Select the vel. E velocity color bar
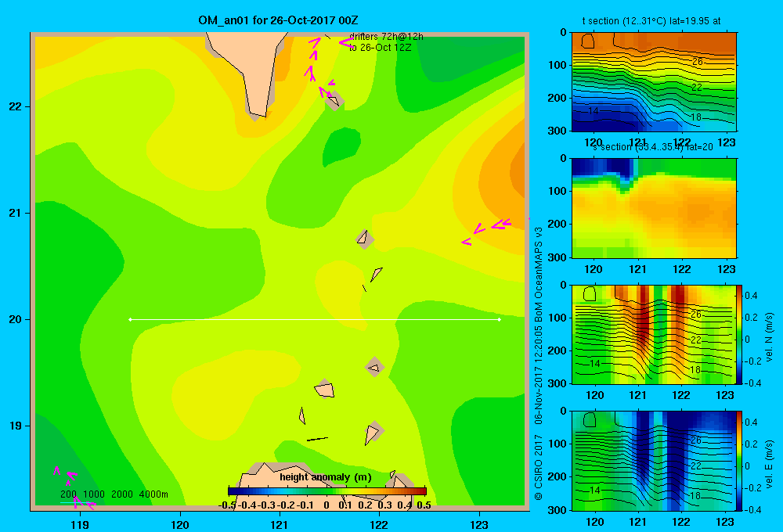Viewport: 783px width, 532px height. [x=740, y=461]
